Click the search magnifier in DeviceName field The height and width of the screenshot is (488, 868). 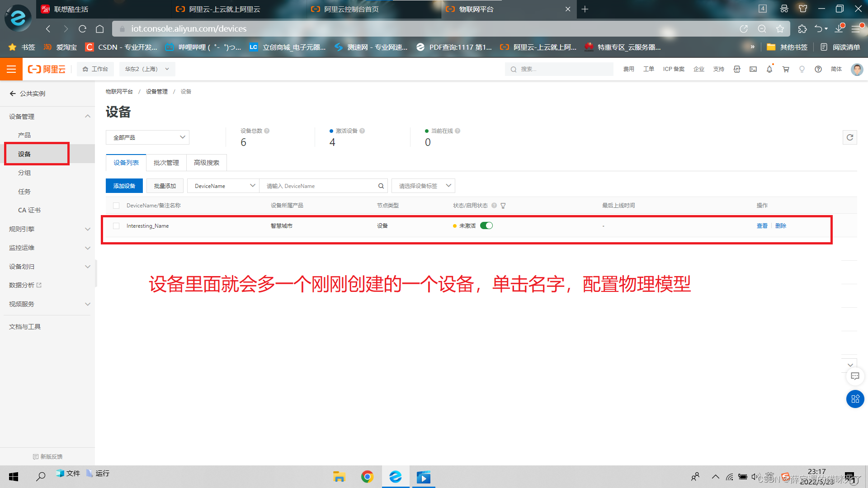(x=381, y=186)
